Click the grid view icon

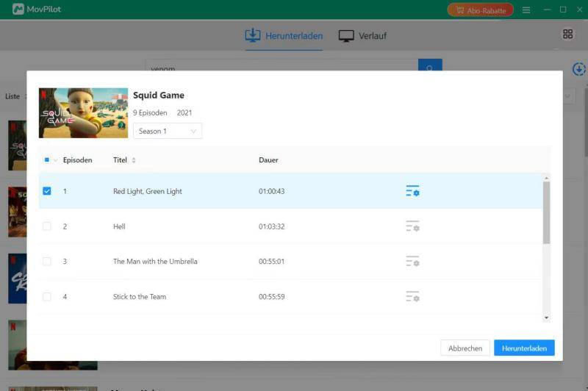[x=567, y=34]
